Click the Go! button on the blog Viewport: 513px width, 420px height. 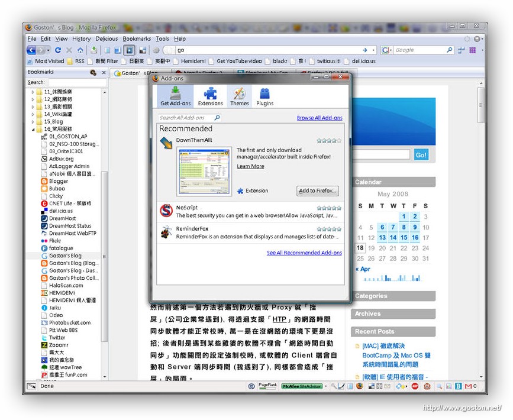tap(421, 155)
